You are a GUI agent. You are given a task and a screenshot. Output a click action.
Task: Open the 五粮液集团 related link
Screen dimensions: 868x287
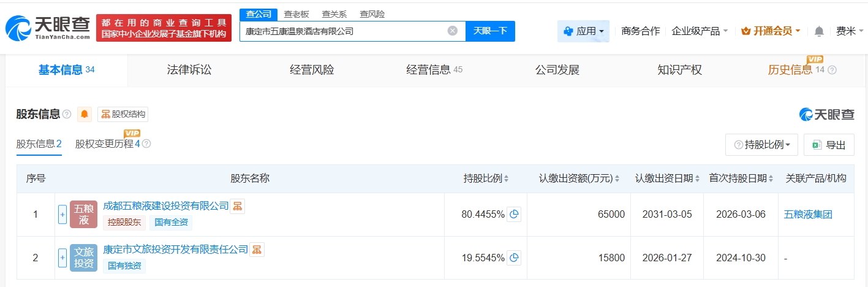click(x=808, y=214)
